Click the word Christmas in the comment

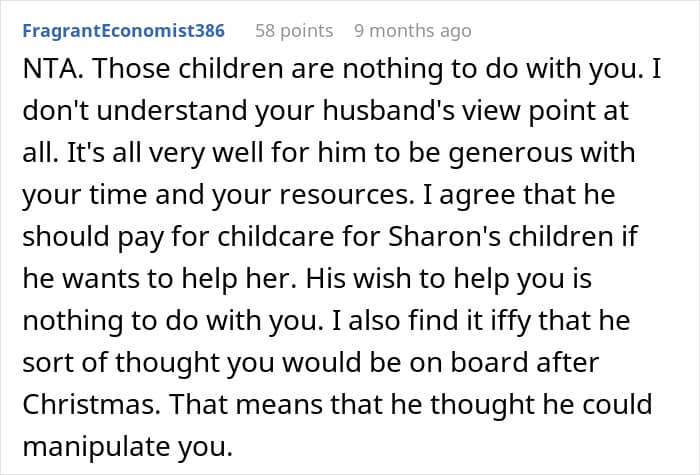click(85, 406)
